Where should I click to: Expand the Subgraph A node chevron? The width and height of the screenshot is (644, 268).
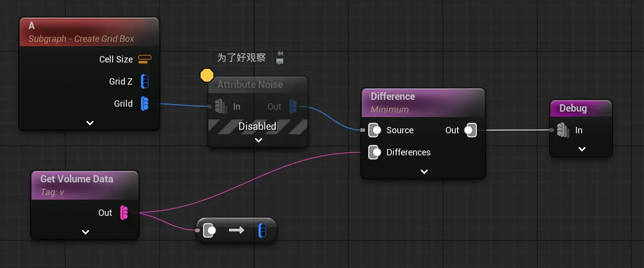[x=89, y=123]
